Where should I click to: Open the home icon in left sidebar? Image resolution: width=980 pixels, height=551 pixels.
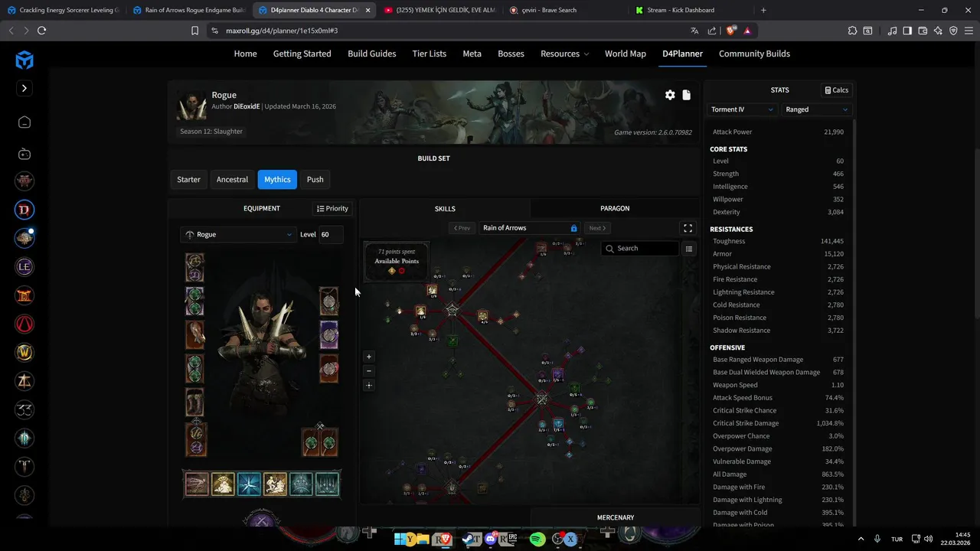(24, 122)
